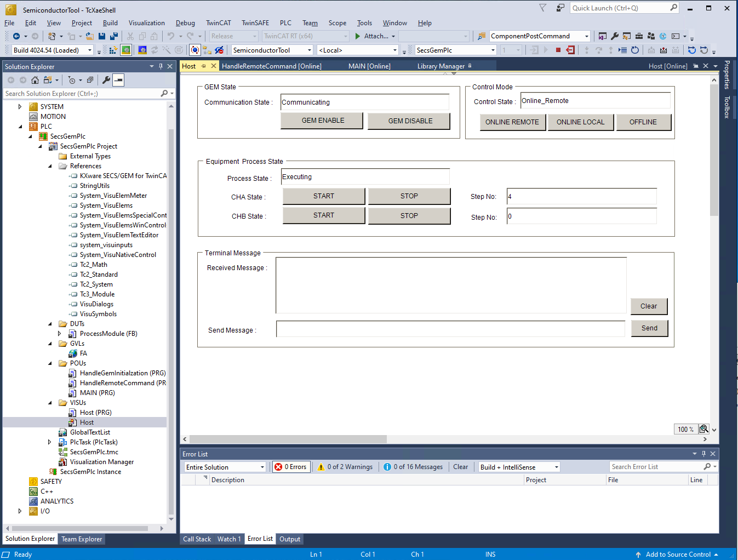
Task: Click the Quick Launch search box
Action: 624,8
